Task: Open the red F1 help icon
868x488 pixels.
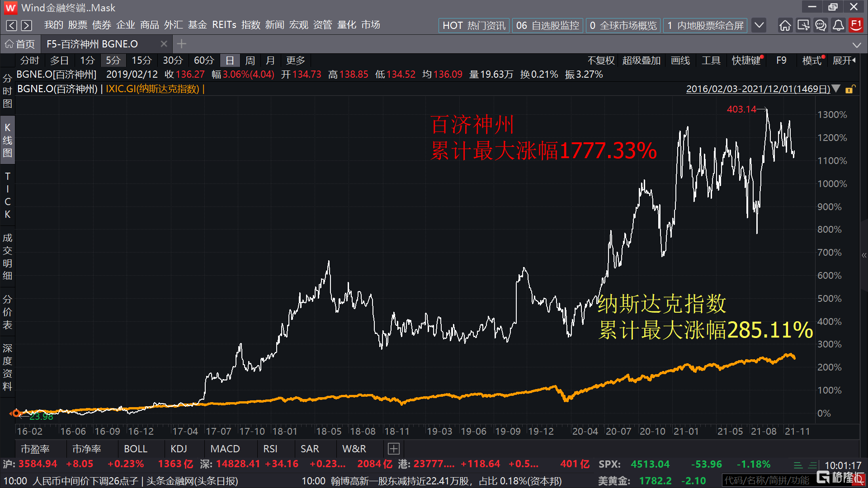Action: pos(856,25)
